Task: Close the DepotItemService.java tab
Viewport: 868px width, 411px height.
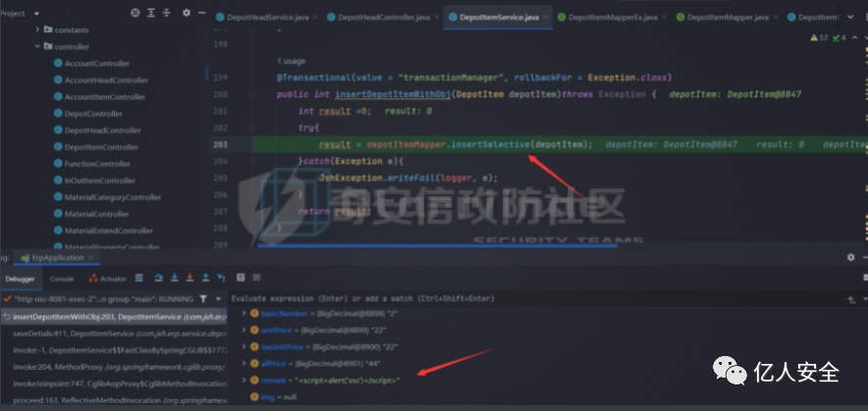Action: coord(544,18)
